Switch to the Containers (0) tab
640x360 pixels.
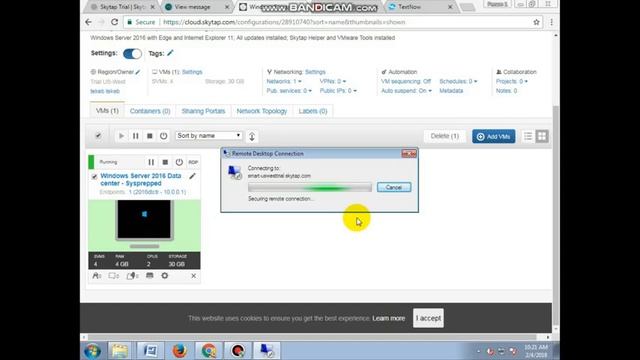pos(150,111)
